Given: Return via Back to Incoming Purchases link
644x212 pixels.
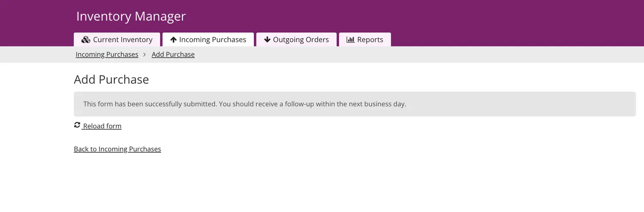Looking at the screenshot, I should 117,149.
